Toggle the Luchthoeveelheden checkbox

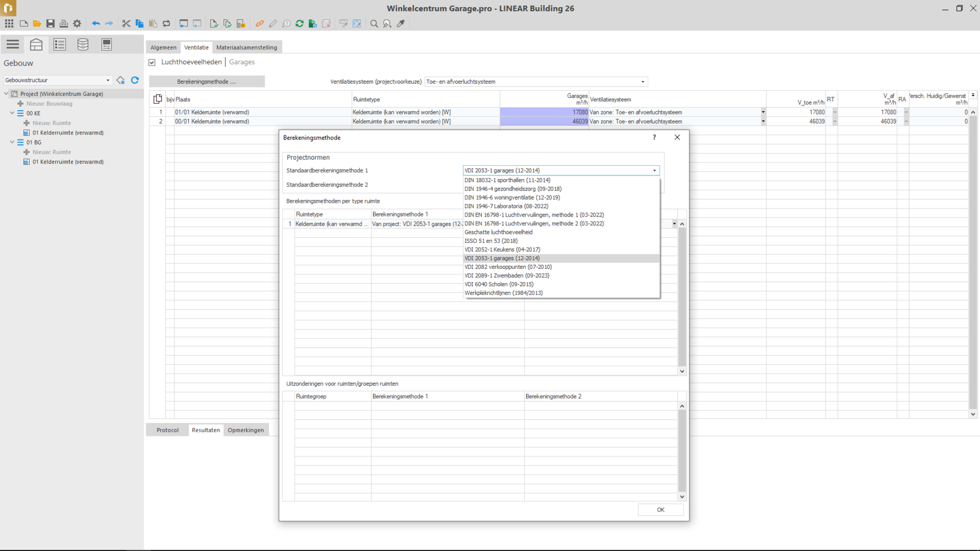(x=152, y=62)
